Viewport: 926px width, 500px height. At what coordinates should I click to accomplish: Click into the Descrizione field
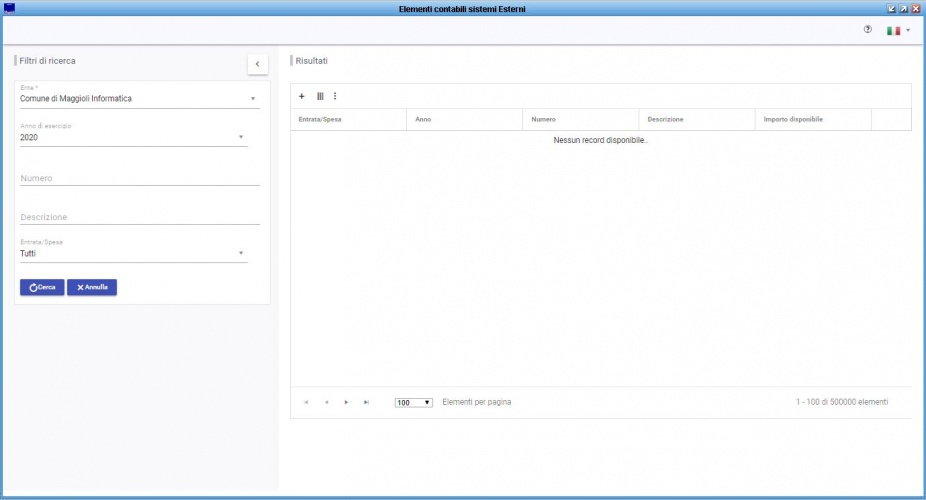pos(139,217)
